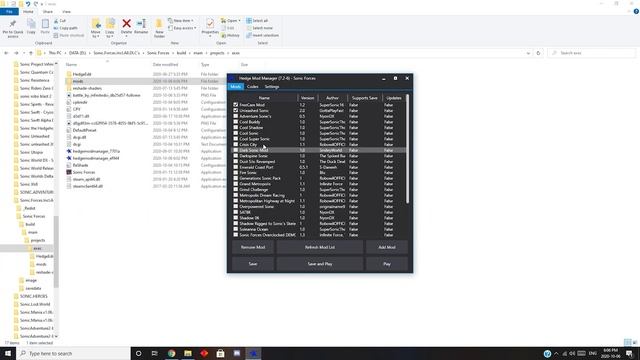Viewport: 640px width, 360px height.
Task: Click the Search exec field in Explorer
Action: (592, 53)
